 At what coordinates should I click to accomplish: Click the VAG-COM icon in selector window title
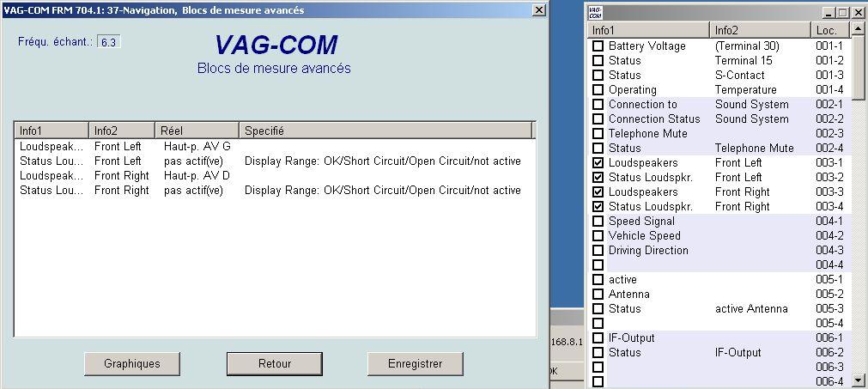596,12
